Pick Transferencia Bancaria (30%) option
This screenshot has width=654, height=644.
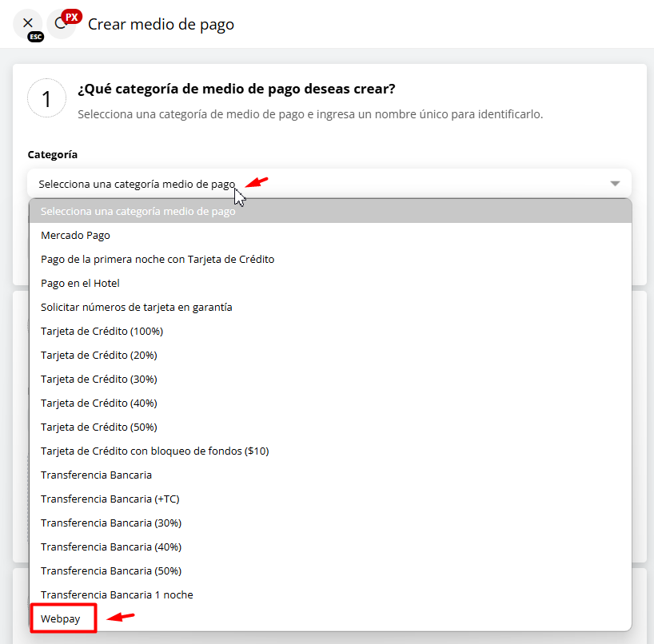coord(111,523)
